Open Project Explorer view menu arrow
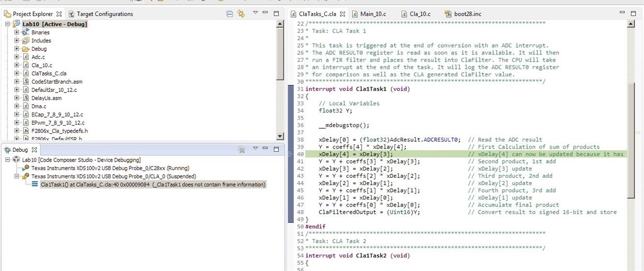 point(256,13)
